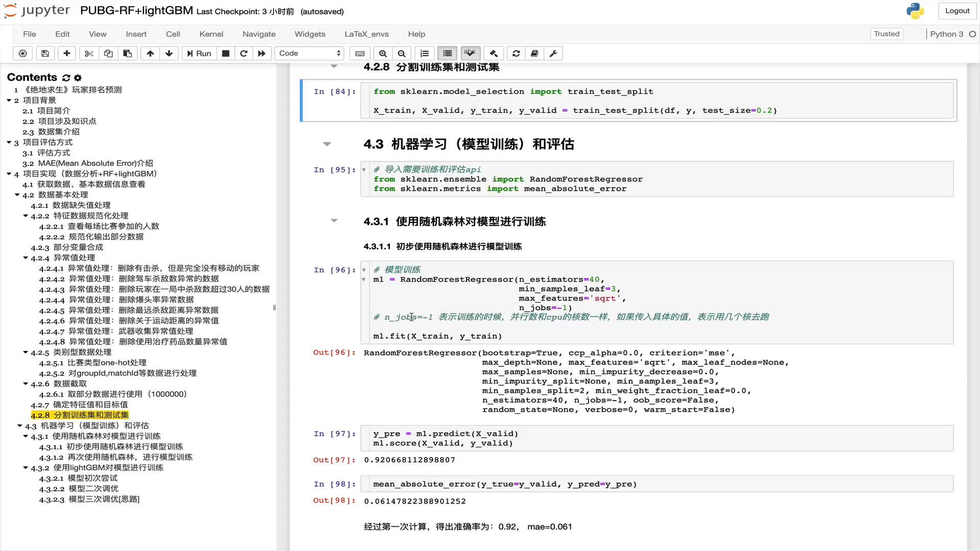The image size is (980, 551).
Task: Open the Widgets menu
Action: pyautogui.click(x=310, y=34)
